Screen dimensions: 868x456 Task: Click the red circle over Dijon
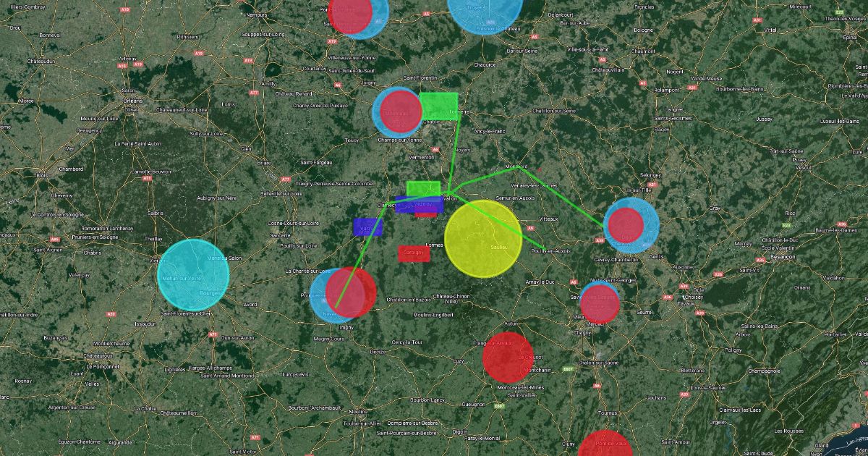pyautogui.click(x=625, y=225)
